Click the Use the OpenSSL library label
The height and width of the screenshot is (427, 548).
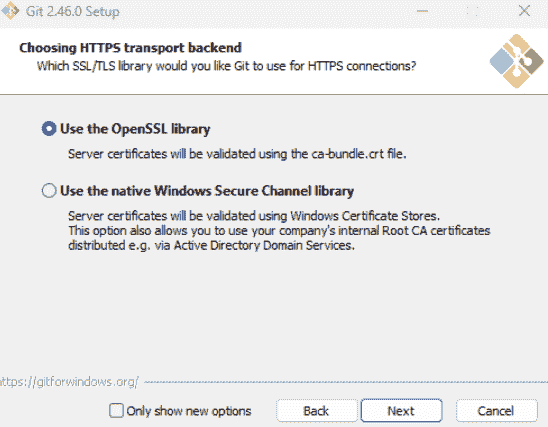pyautogui.click(x=135, y=129)
